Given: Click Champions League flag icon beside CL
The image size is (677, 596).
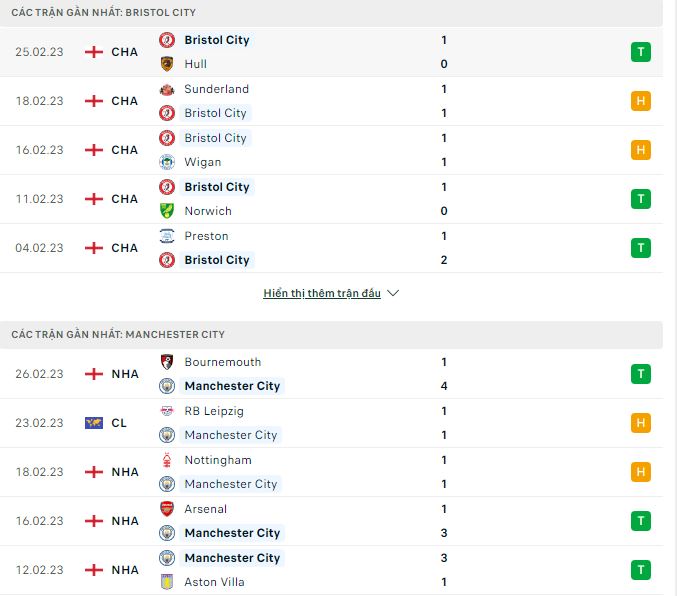Looking at the screenshot, I should point(94,423).
